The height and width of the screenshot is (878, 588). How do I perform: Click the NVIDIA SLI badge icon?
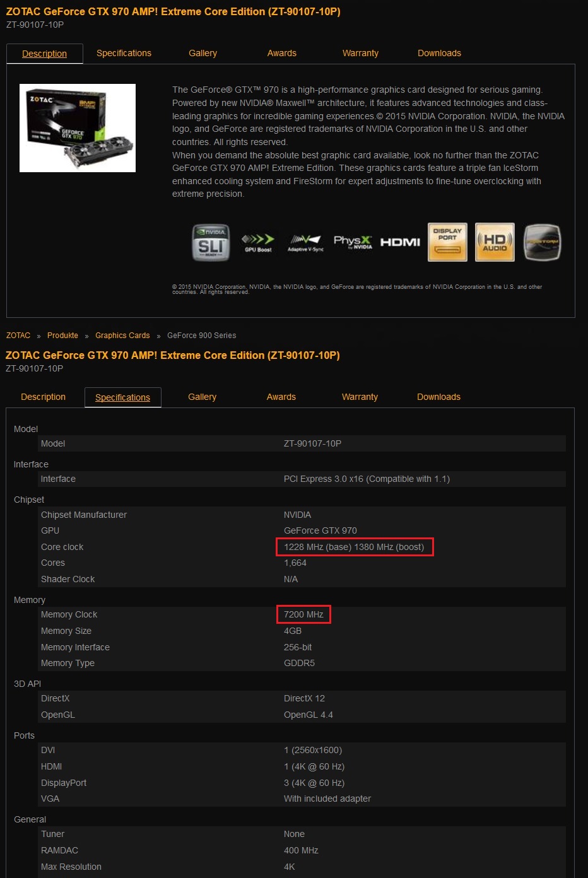tap(211, 242)
